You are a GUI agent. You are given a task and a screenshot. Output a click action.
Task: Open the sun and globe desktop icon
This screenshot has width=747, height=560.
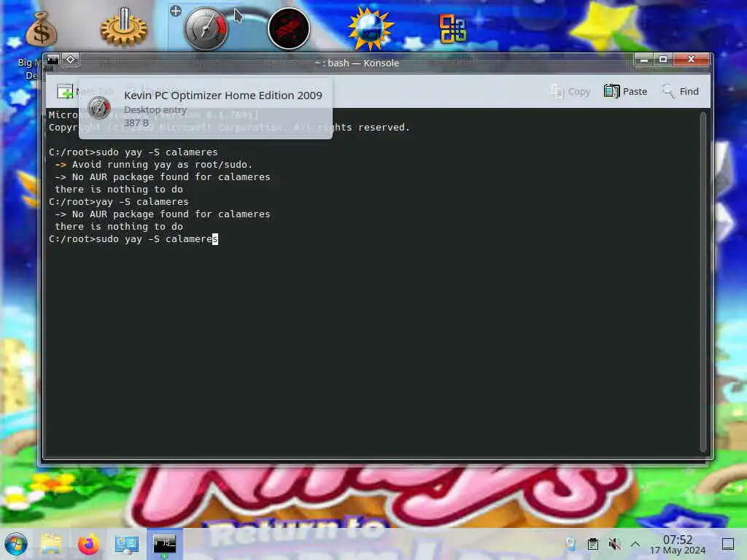[371, 28]
